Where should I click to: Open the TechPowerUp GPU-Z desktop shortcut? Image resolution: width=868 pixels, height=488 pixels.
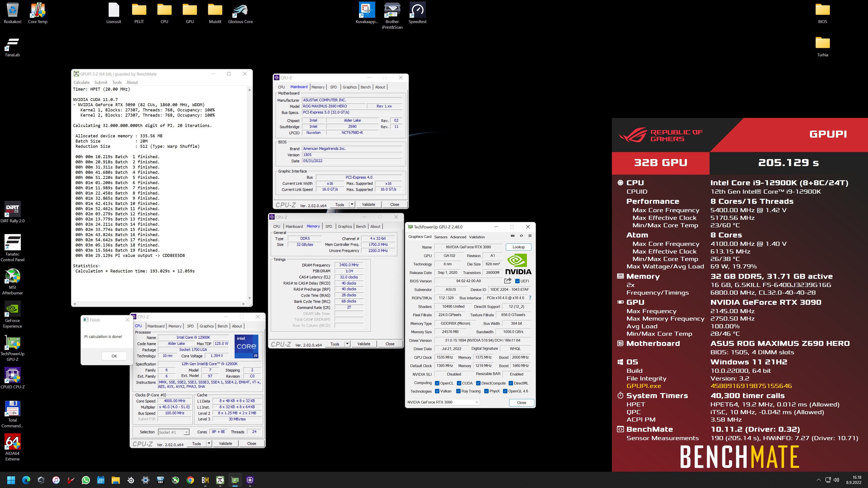click(12, 348)
